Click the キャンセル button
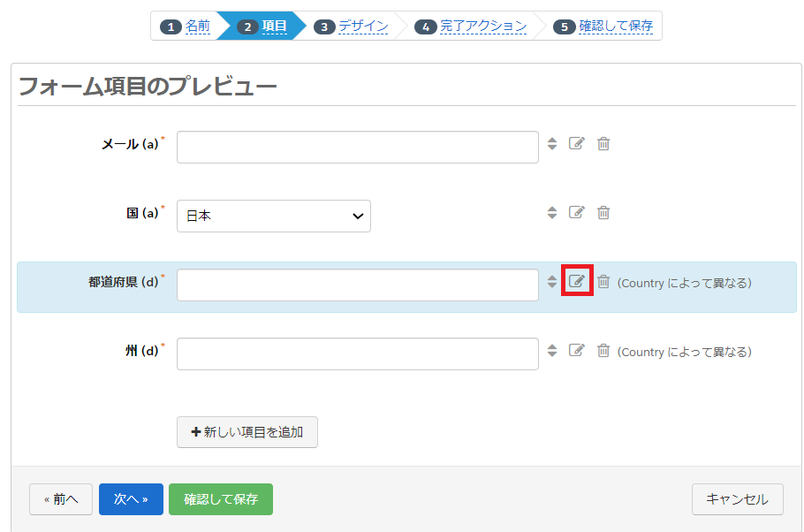The width and height of the screenshot is (804, 532). 738,499
